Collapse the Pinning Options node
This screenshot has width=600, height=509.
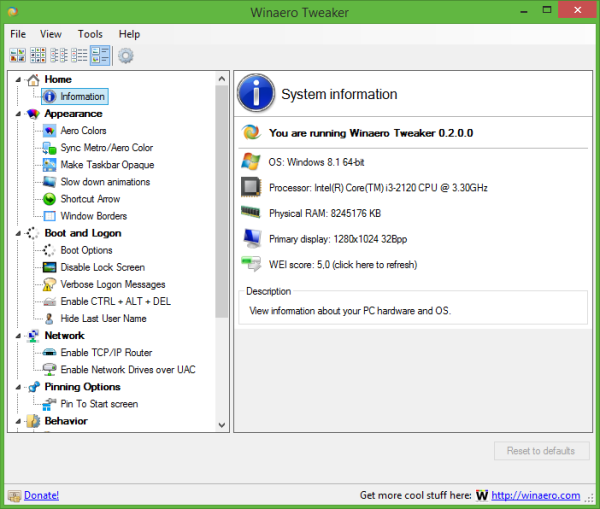(x=18, y=387)
